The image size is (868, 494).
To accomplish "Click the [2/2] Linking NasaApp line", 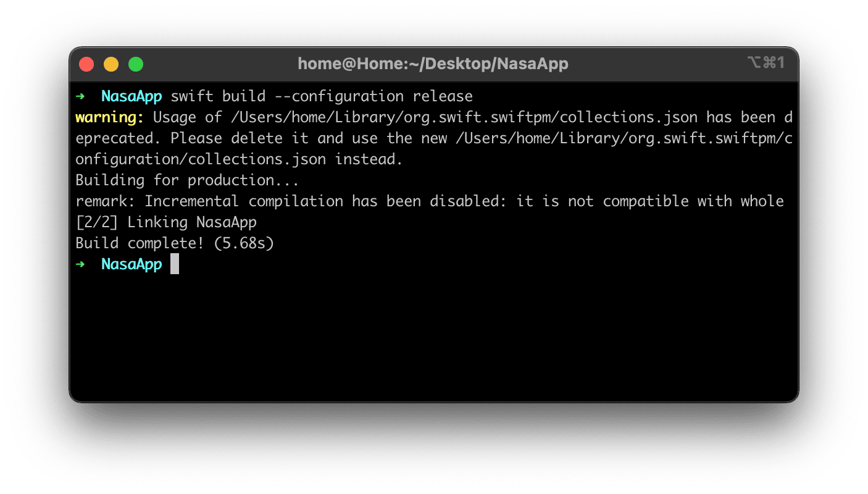I will point(166,222).
